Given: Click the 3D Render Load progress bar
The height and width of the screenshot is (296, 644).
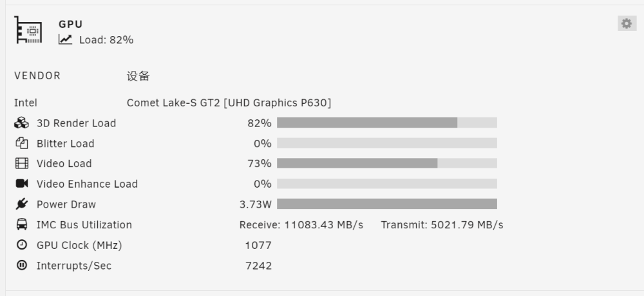Looking at the screenshot, I should pyautogui.click(x=387, y=123).
